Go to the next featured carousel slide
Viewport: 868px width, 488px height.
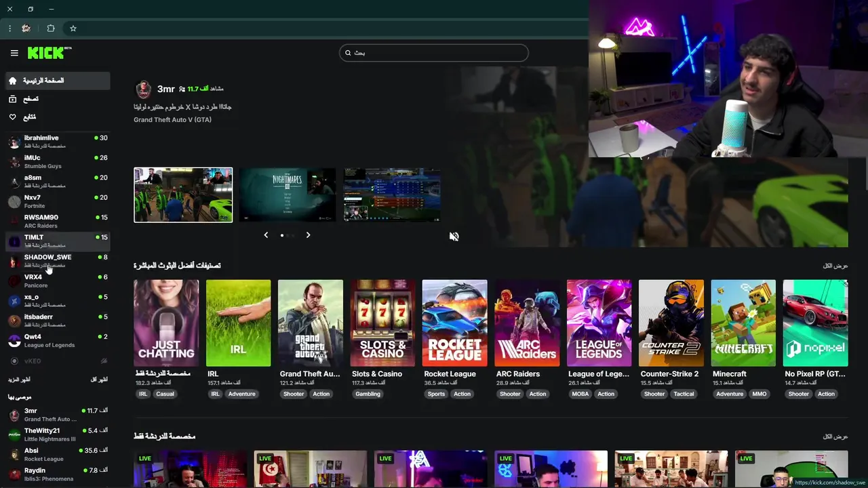308,235
